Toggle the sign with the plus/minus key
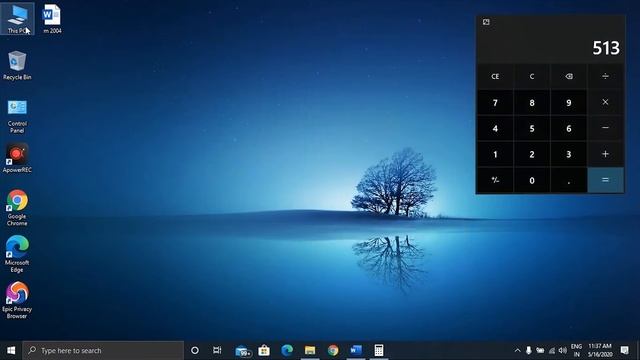 [495, 180]
